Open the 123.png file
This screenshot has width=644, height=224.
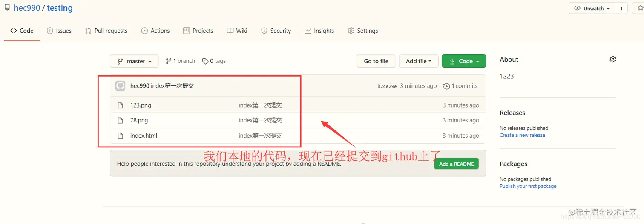141,105
